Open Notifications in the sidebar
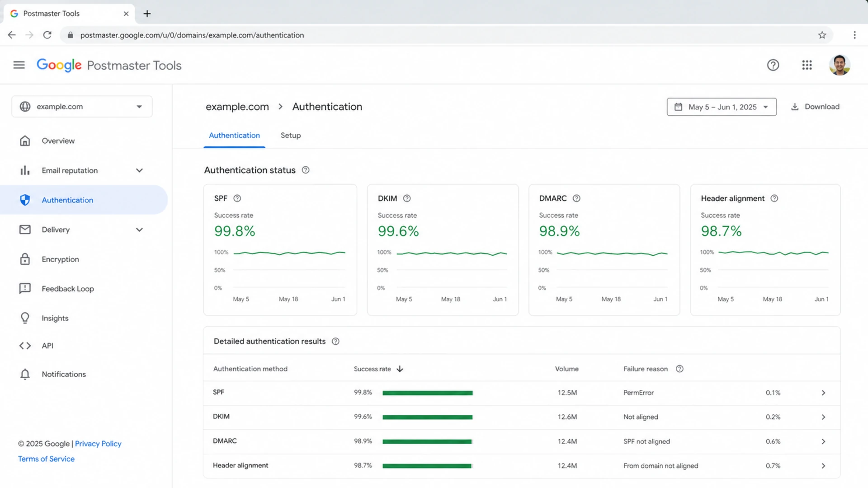The height and width of the screenshot is (488, 868). pos(64,374)
